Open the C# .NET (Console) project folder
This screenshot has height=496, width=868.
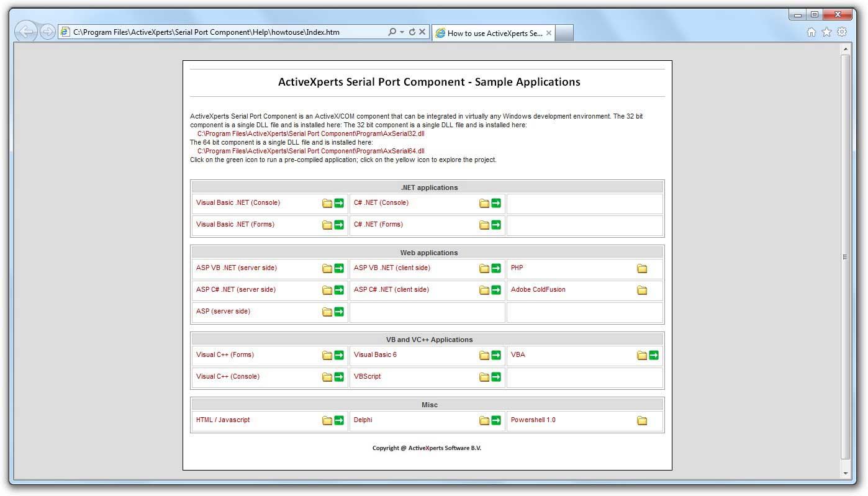click(484, 203)
